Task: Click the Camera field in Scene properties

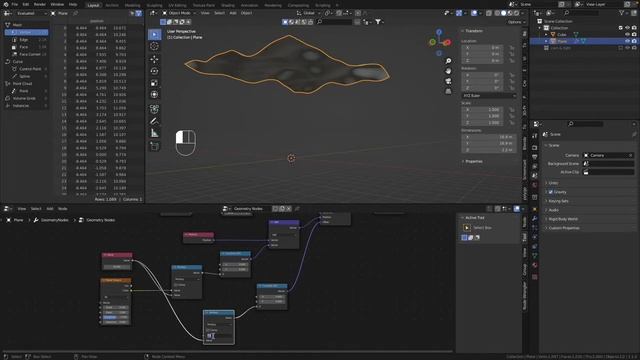Action: (608, 155)
